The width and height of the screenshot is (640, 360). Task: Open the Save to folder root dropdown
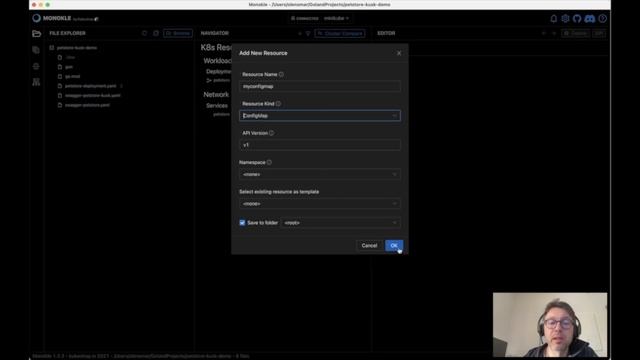tap(340, 223)
